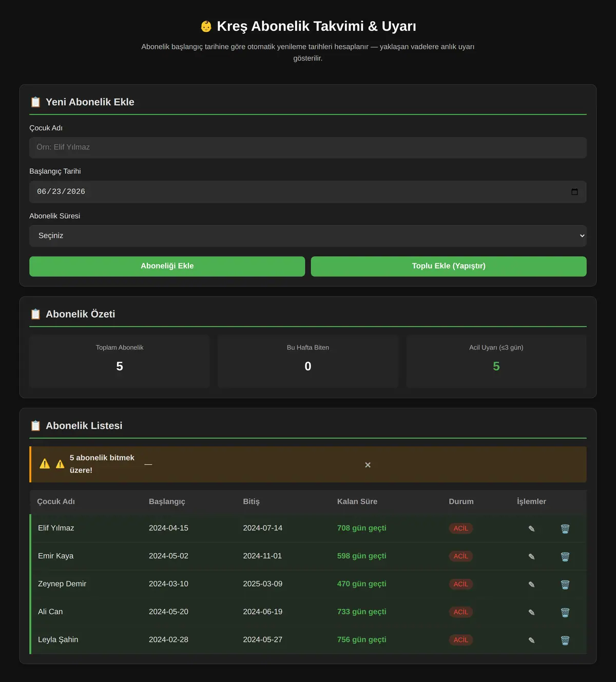Edit Emir Kaya subscription pencil icon
Image resolution: width=616 pixels, height=682 pixels.
point(531,556)
